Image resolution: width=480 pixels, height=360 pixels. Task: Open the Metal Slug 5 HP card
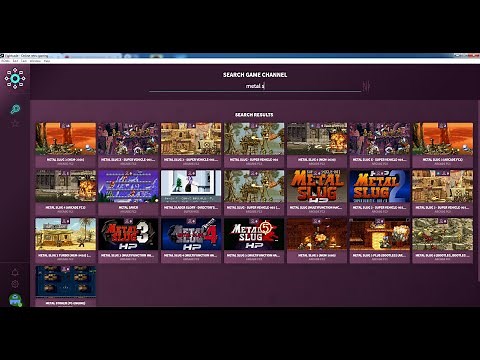[254, 240]
